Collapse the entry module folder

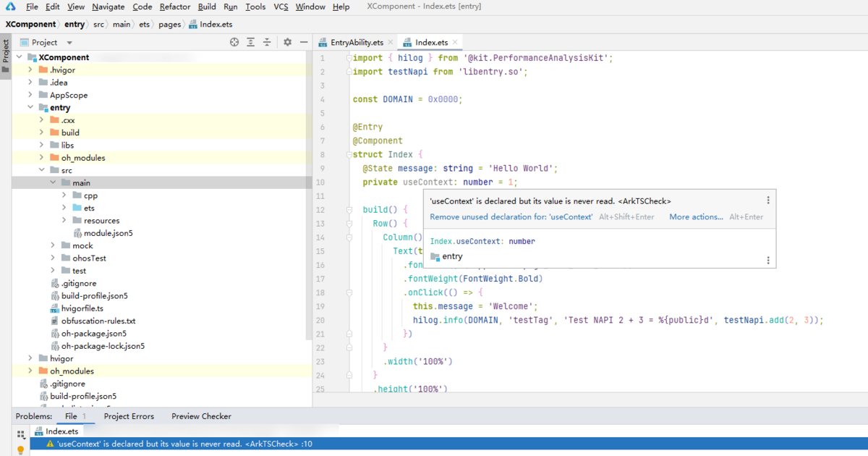[30, 108]
